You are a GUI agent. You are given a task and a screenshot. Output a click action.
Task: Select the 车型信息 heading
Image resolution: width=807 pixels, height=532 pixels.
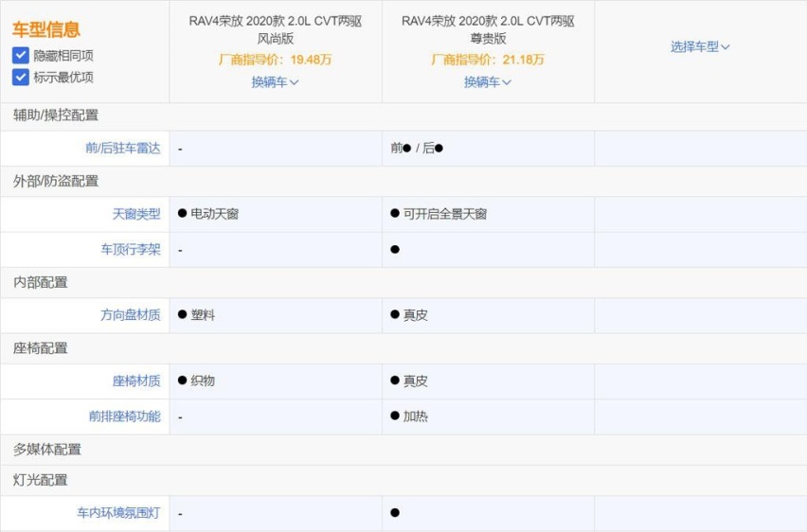tap(46, 29)
